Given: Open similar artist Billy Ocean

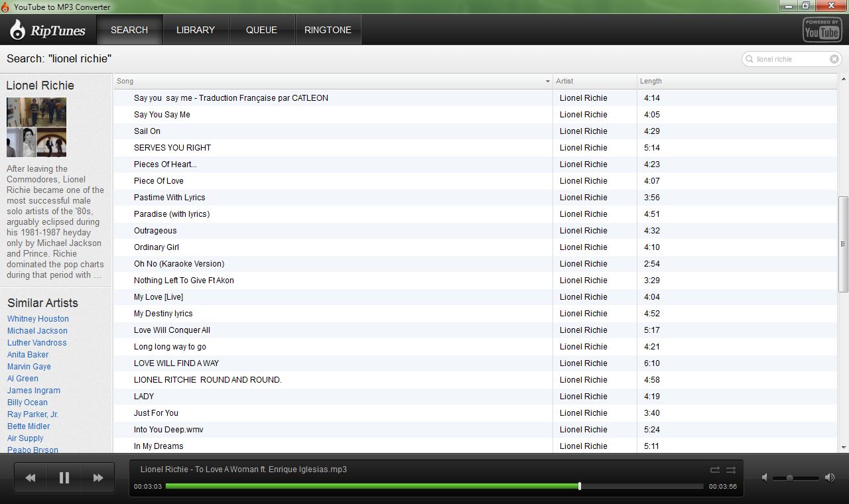Looking at the screenshot, I should pos(27,403).
